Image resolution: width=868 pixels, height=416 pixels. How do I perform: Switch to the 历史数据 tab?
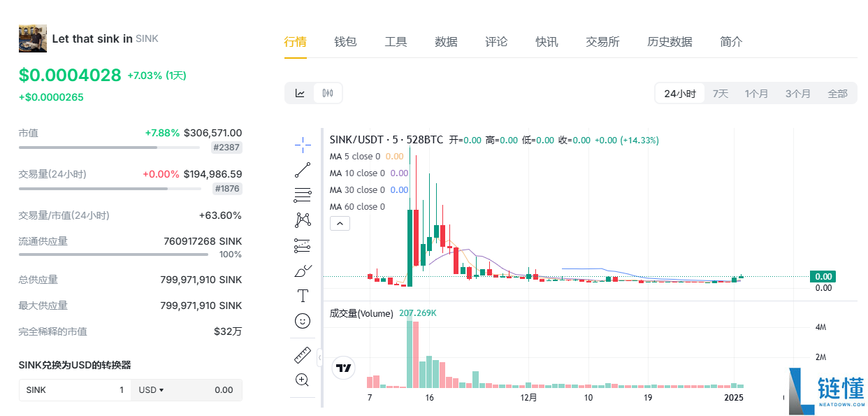[670, 42]
